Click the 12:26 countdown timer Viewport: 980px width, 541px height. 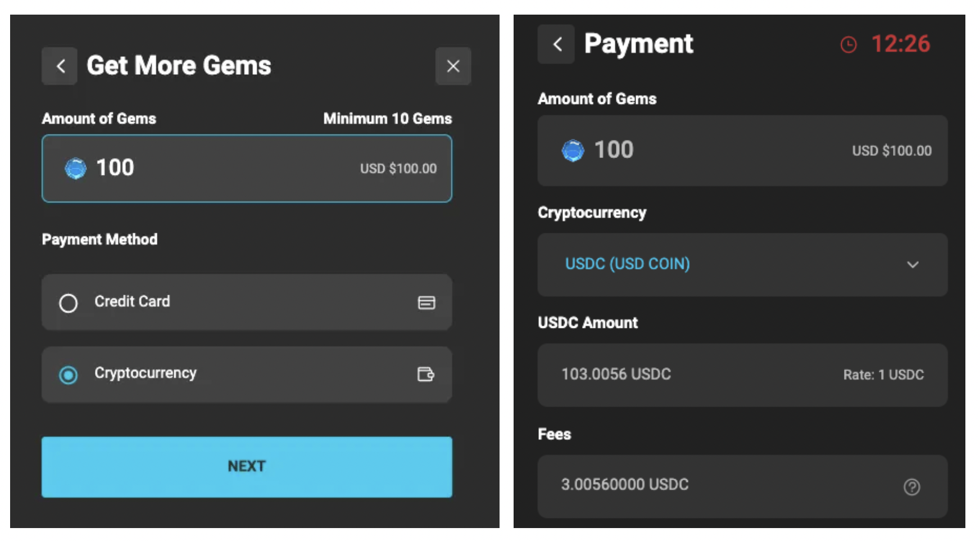pos(900,44)
